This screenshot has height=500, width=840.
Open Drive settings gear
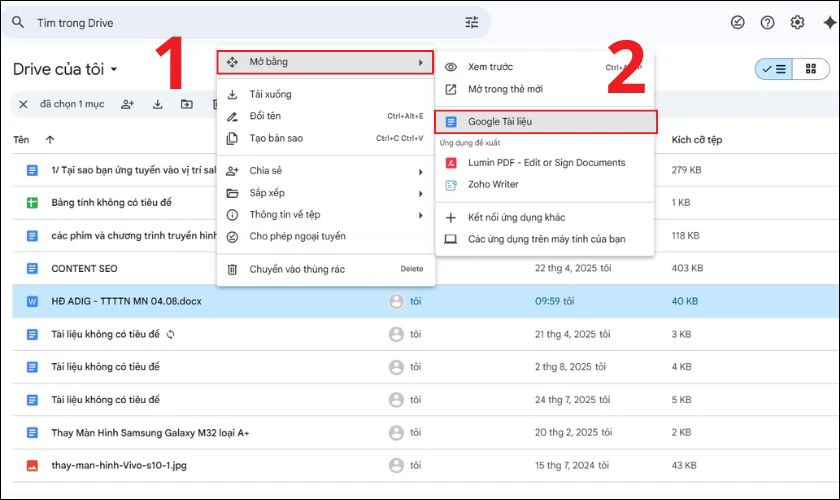797,23
